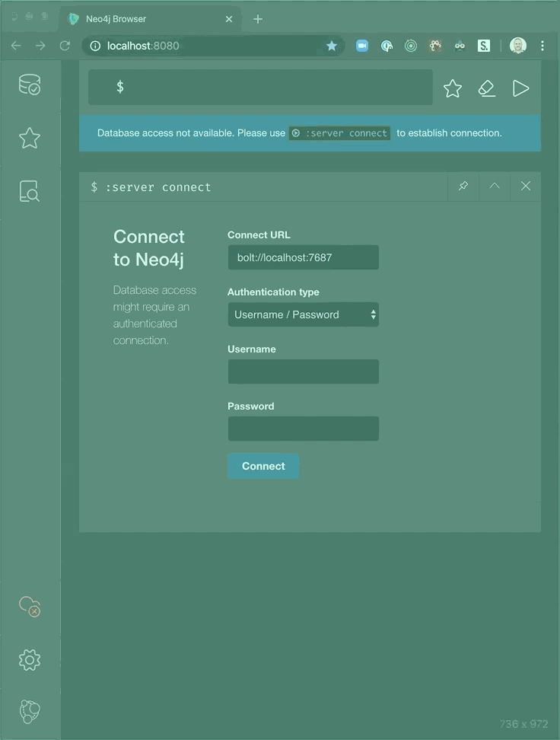Pin the :server connect frame
560x740 pixels.
pos(463,186)
